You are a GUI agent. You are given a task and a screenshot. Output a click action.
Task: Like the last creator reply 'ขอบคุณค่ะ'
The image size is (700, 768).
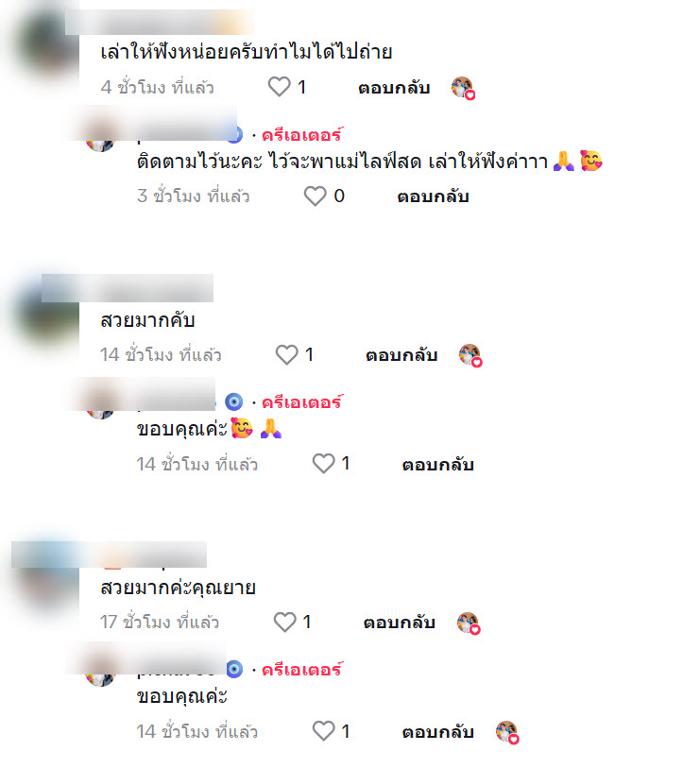click(x=323, y=731)
